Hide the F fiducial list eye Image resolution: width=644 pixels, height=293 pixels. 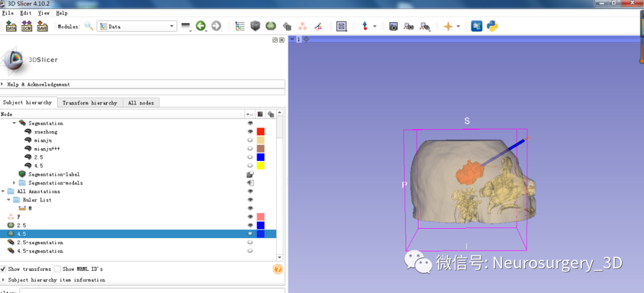(250, 217)
